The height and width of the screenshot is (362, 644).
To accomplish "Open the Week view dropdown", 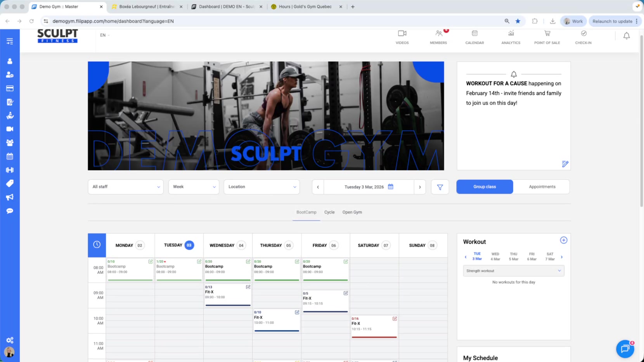I will pos(194,187).
